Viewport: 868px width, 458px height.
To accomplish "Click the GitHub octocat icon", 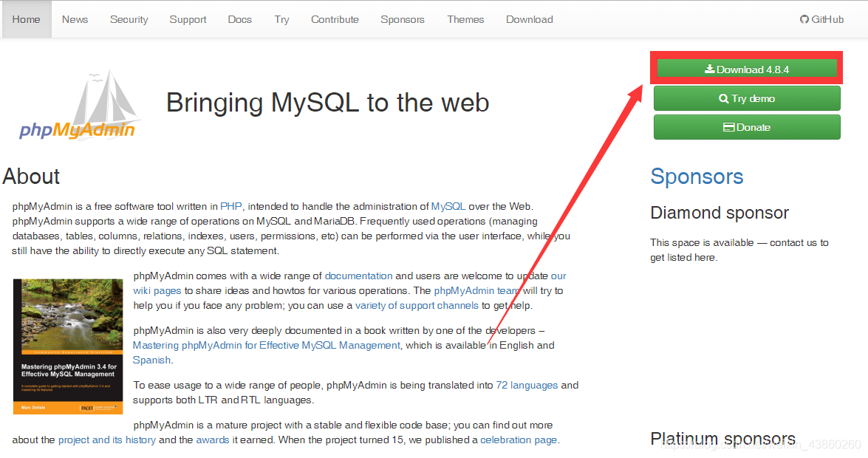I will point(804,19).
